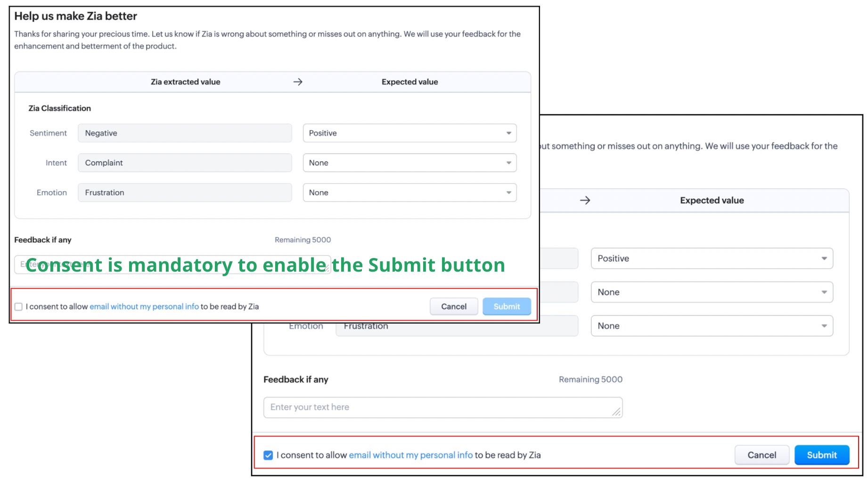The image size is (868, 484).
Task: Expand the Positive dropdown in lower dialog
Action: pyautogui.click(x=712, y=258)
